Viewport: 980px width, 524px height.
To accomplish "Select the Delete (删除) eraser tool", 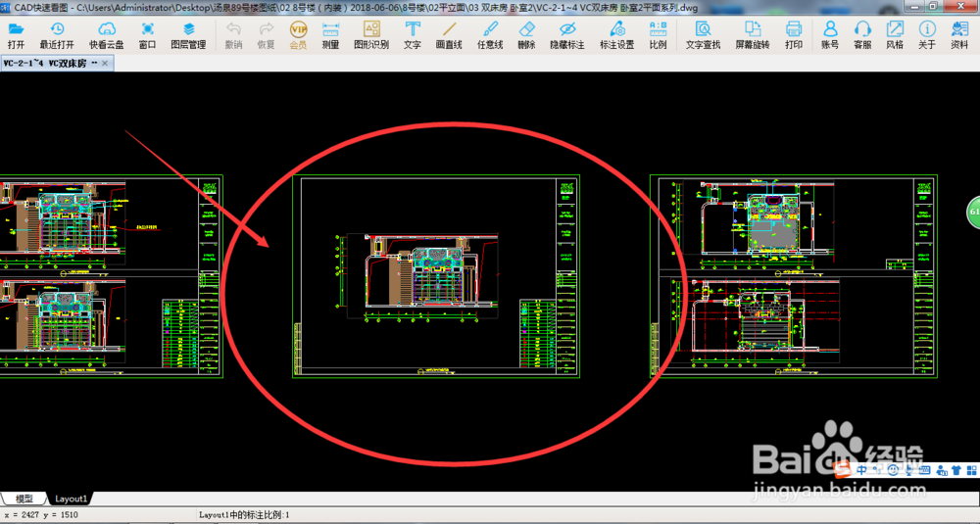I will 526,34.
